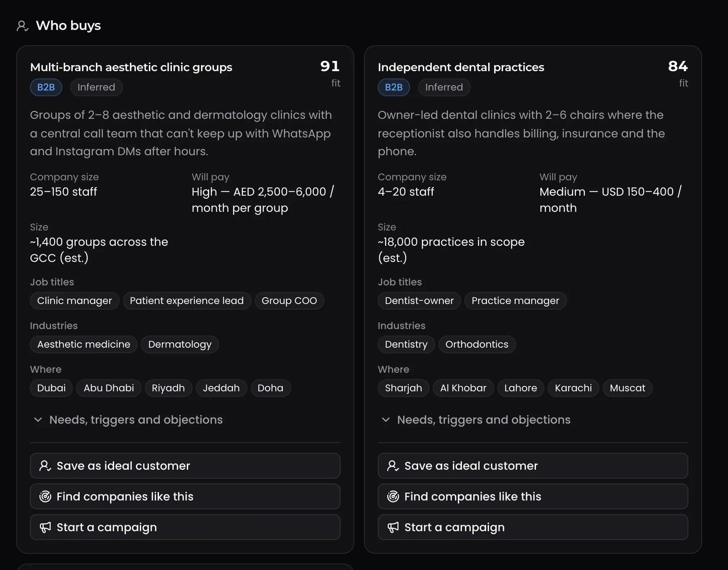Screen dimensions: 728x570
Task: Select the Patient experience lead chip
Action: 187,301
